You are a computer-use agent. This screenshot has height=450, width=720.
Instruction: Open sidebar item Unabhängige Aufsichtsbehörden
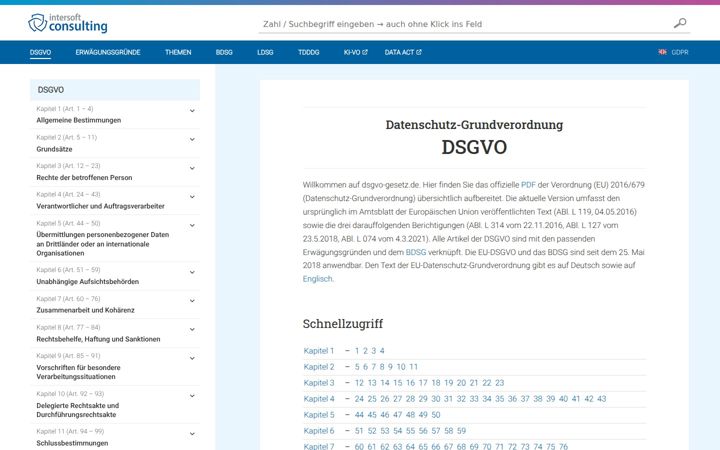87,281
